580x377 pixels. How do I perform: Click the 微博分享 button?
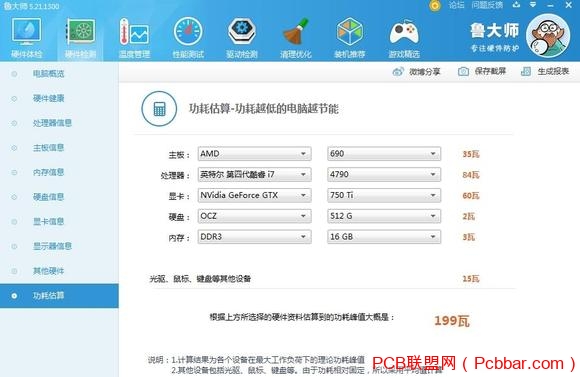tap(417, 71)
